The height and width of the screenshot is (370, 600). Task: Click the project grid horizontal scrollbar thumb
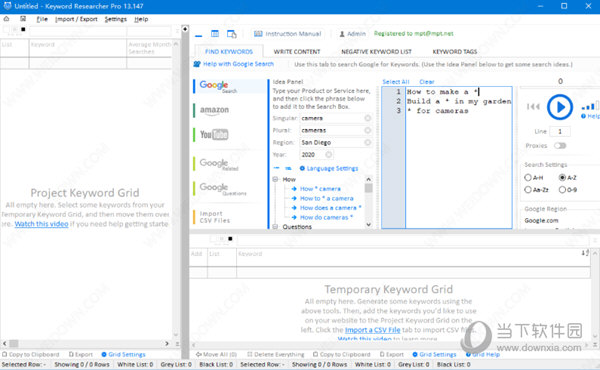(14, 344)
